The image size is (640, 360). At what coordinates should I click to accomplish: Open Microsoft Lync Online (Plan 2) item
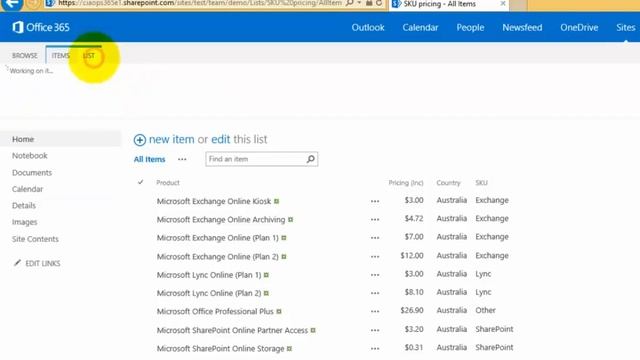pos(209,293)
